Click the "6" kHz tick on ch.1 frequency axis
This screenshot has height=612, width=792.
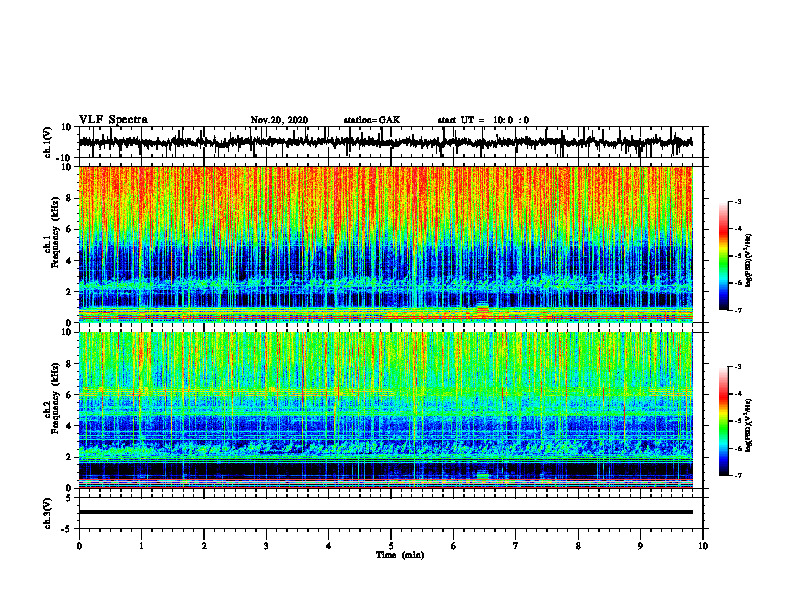pos(69,230)
